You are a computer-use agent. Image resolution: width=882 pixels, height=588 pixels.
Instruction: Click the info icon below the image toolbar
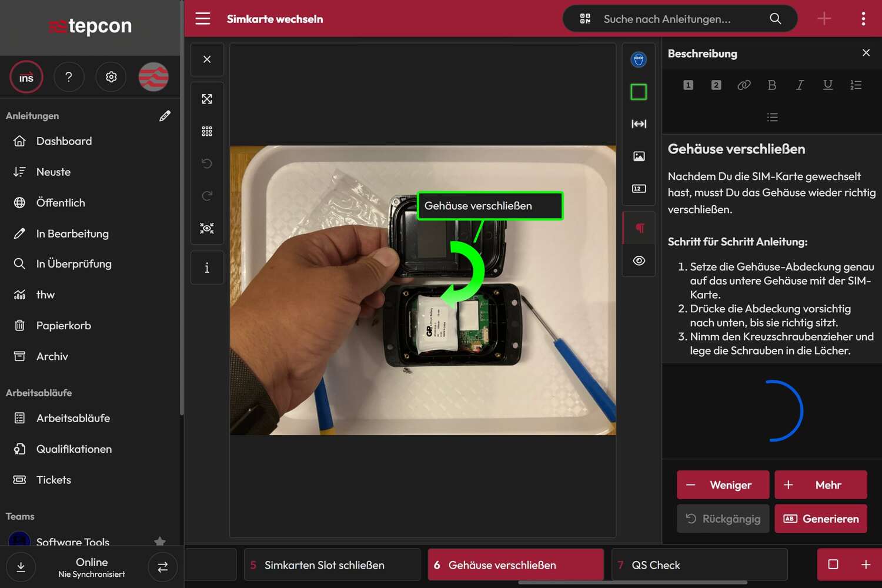click(x=206, y=268)
